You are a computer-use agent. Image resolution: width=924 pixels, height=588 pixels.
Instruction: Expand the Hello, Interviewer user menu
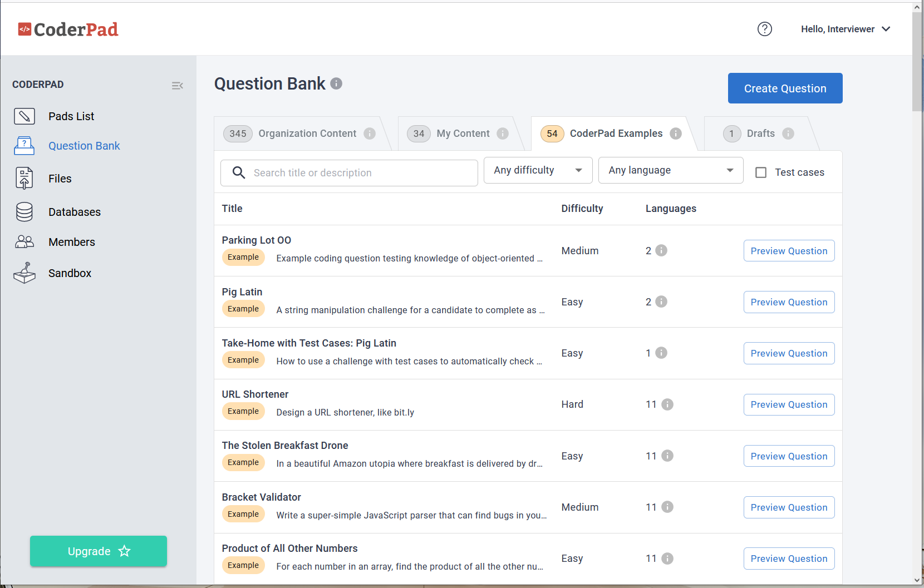pyautogui.click(x=846, y=29)
